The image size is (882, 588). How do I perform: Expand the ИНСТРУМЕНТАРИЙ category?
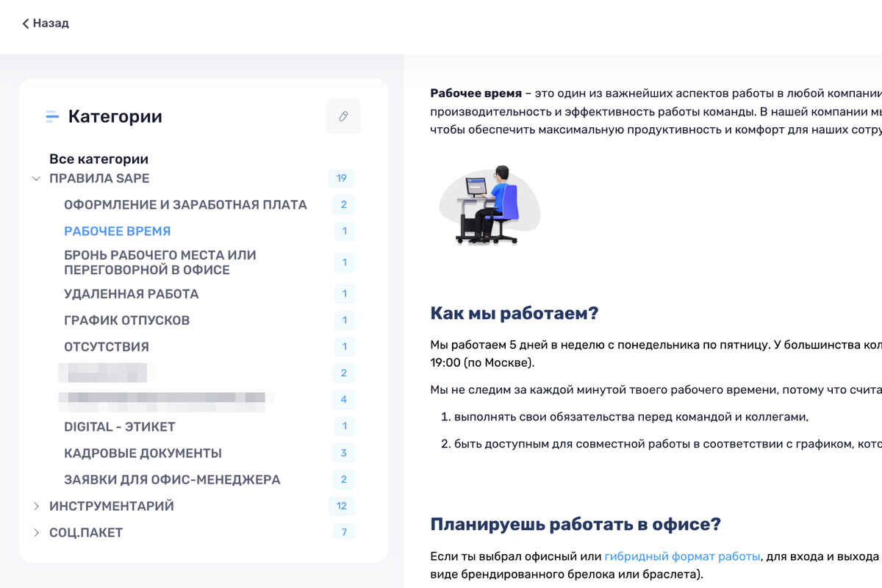tap(36, 506)
